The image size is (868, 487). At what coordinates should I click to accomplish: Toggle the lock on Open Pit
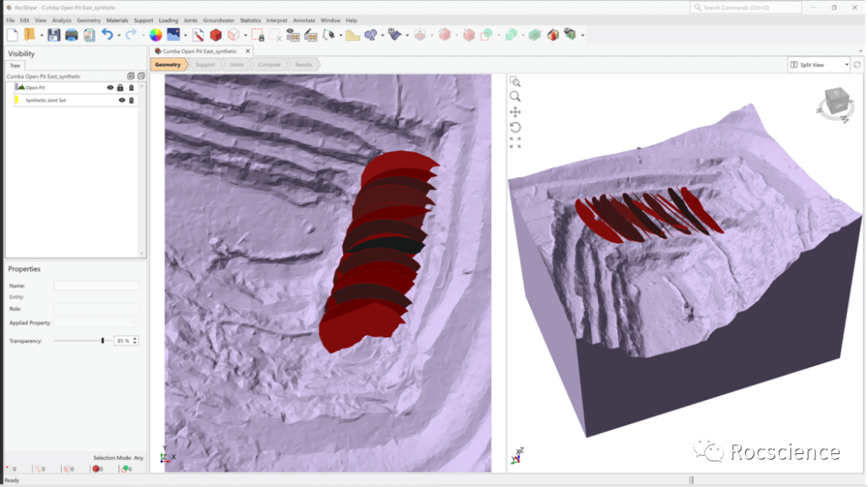[x=121, y=88]
